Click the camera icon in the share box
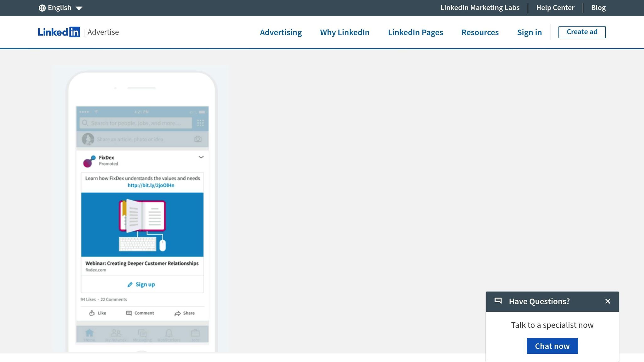This screenshot has width=644, height=362. (x=198, y=139)
